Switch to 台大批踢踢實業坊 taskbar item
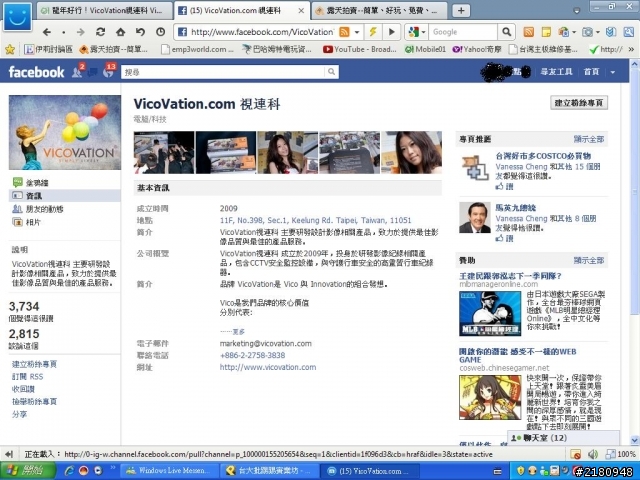640x480 pixels. click(x=268, y=471)
